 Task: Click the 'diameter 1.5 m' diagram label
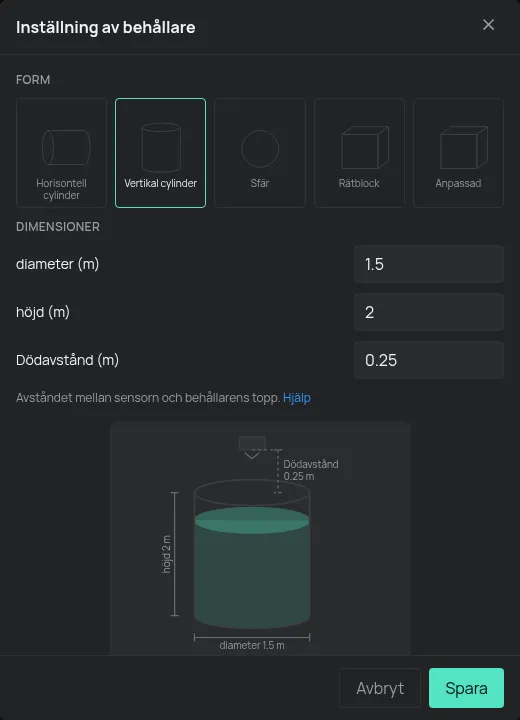click(252, 645)
